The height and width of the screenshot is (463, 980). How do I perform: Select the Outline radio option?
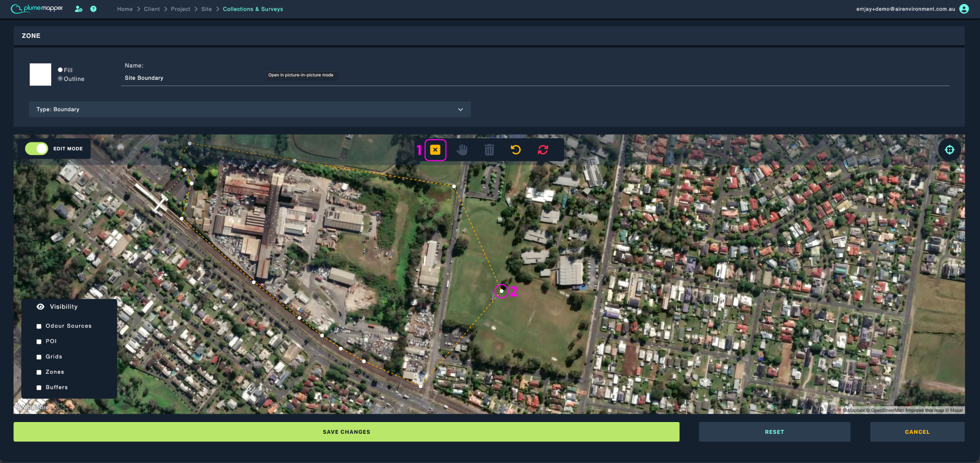pyautogui.click(x=60, y=78)
